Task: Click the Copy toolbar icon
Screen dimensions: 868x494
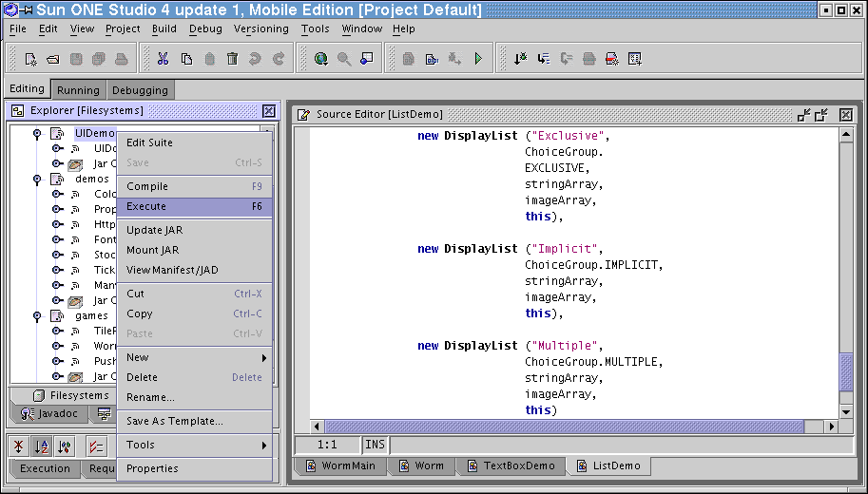Action: (186, 59)
